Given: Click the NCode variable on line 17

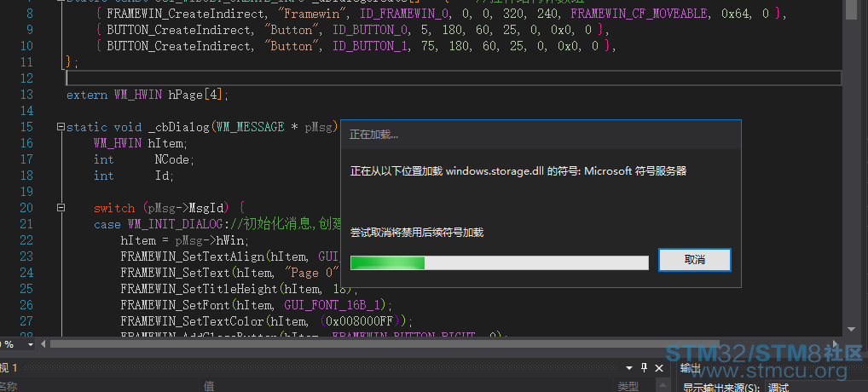Looking at the screenshot, I should (173, 160).
